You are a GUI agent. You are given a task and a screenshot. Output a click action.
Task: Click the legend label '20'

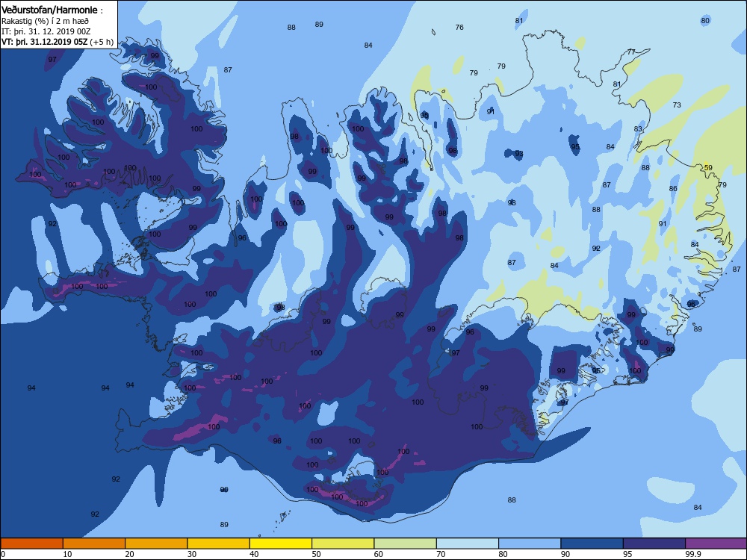coord(129,554)
